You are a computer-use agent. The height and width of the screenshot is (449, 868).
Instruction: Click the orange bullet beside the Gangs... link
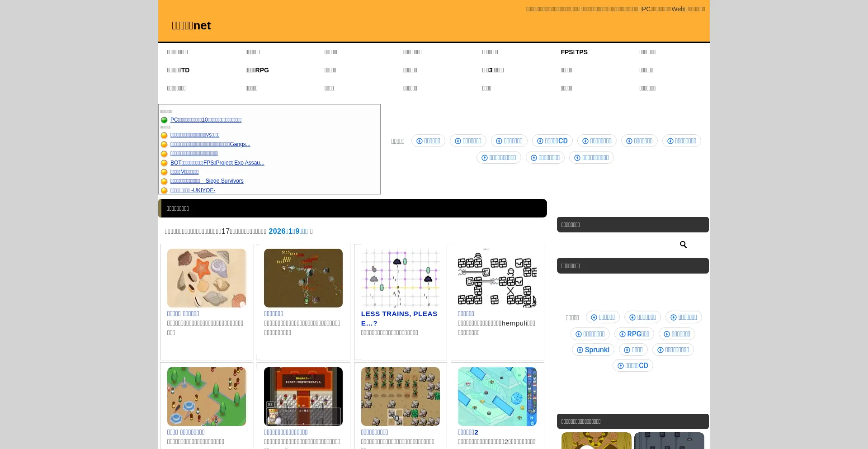pyautogui.click(x=164, y=145)
